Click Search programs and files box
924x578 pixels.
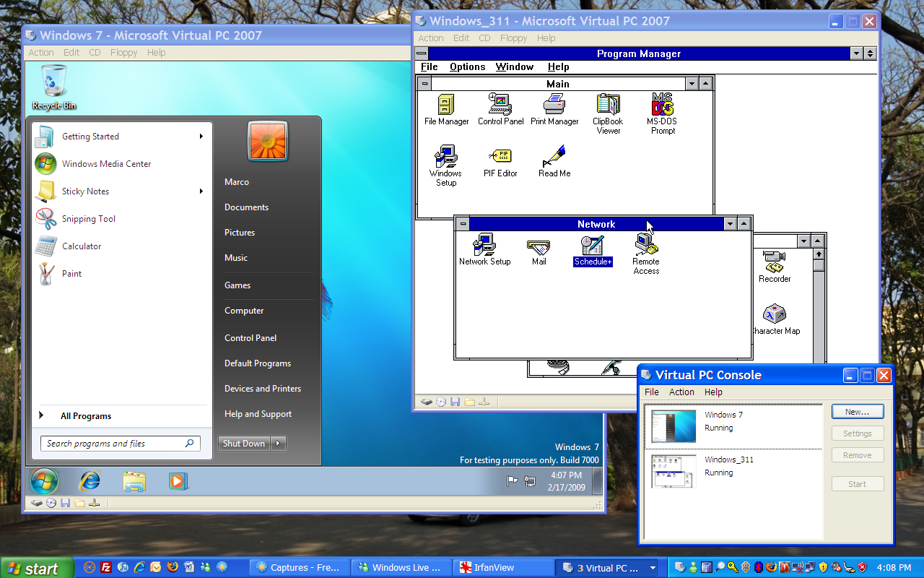(x=120, y=444)
